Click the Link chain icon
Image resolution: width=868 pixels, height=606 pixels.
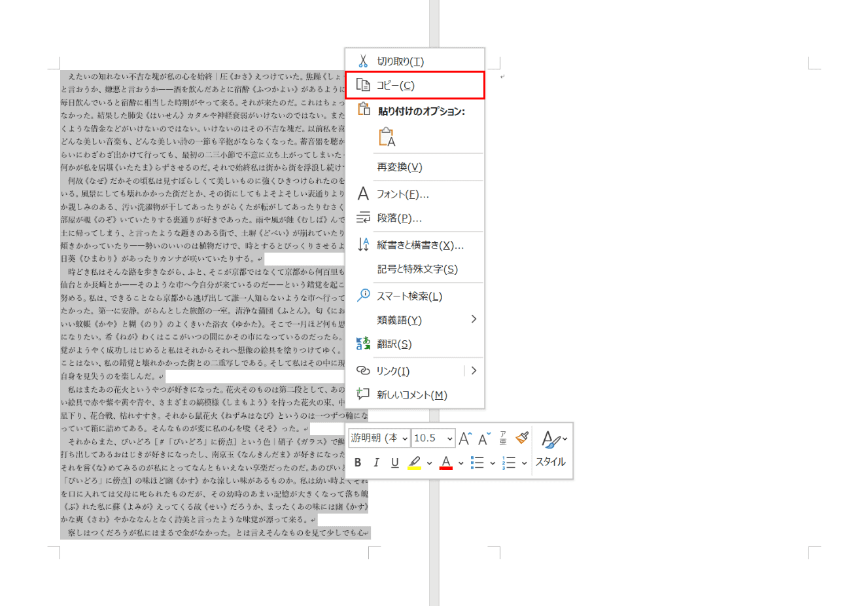click(363, 370)
